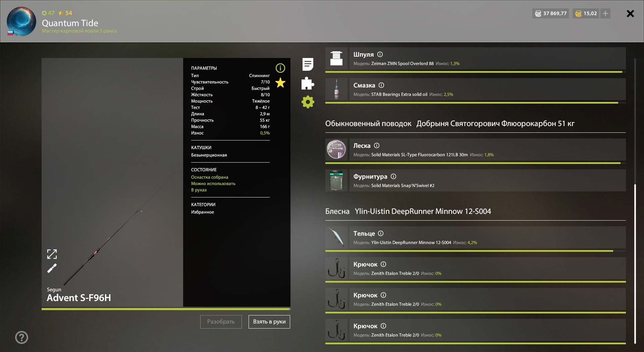The width and height of the screenshot is (644, 352).
Task: Click the Тест value 8 – 42 г
Action: [x=263, y=108]
